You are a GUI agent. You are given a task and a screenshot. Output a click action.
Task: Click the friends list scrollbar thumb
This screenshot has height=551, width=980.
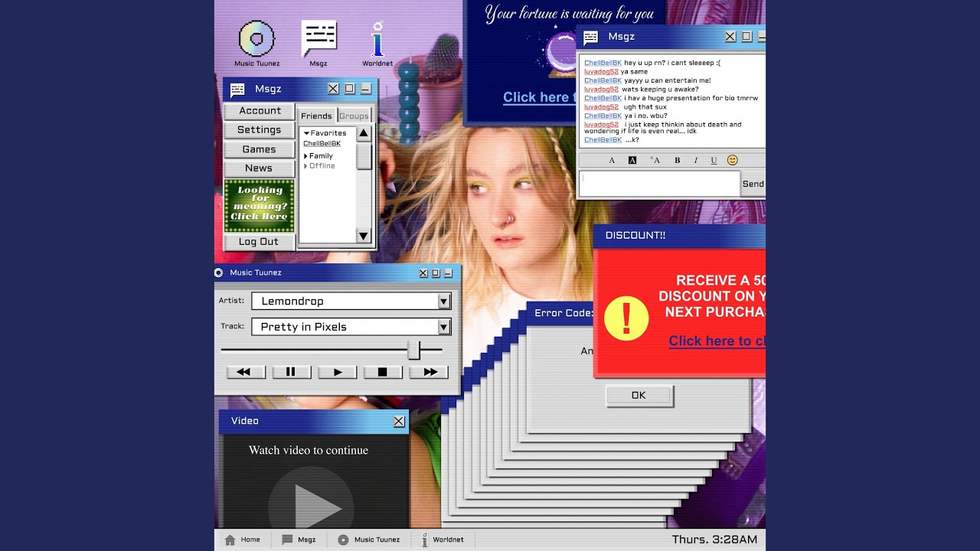tap(364, 156)
